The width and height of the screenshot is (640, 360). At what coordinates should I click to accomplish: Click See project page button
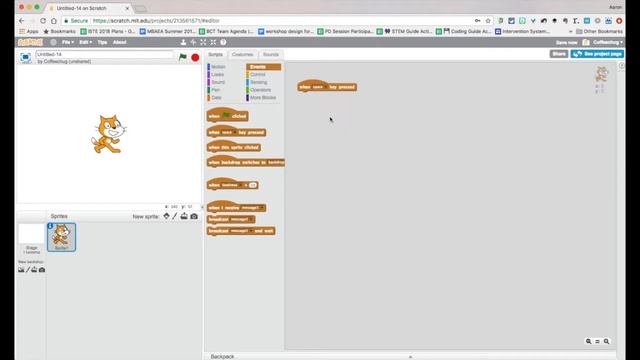coord(598,54)
